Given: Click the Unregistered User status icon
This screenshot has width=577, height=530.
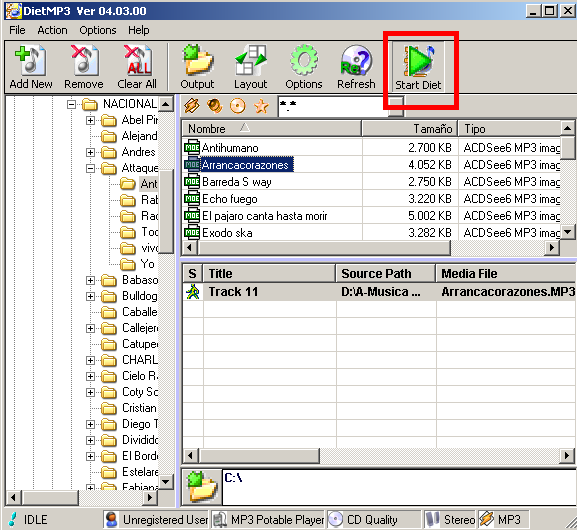Looking at the screenshot, I should coord(111,519).
